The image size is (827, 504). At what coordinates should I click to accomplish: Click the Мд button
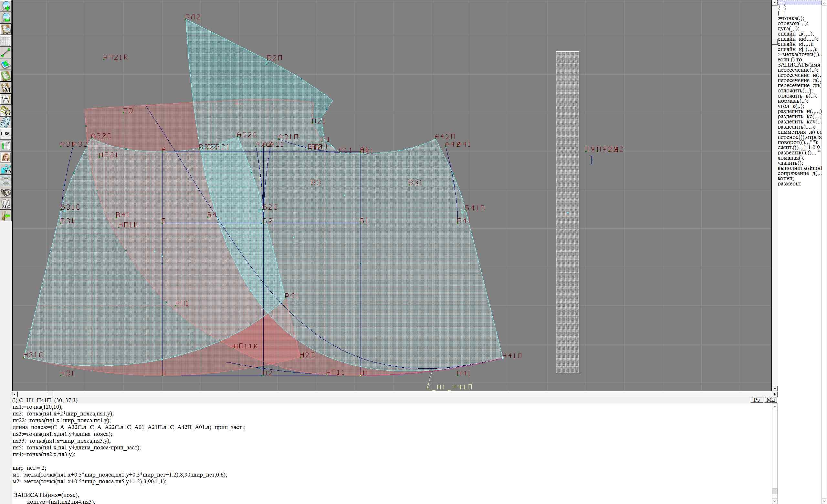coord(770,400)
